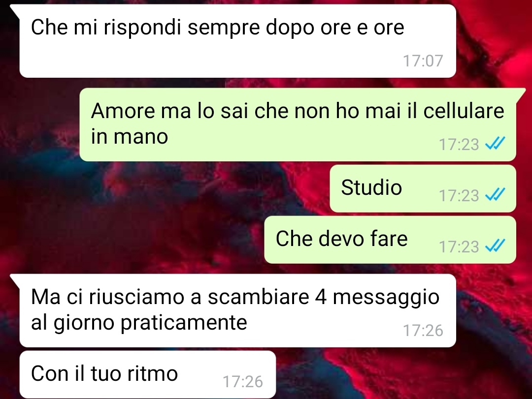
Task: Click read receipt ticks on 'Amore ma lo sai' message
Action: [495, 144]
